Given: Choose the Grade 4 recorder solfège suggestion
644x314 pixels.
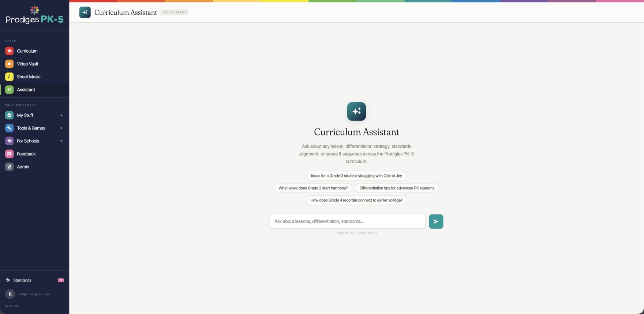Looking at the screenshot, I should pyautogui.click(x=356, y=200).
